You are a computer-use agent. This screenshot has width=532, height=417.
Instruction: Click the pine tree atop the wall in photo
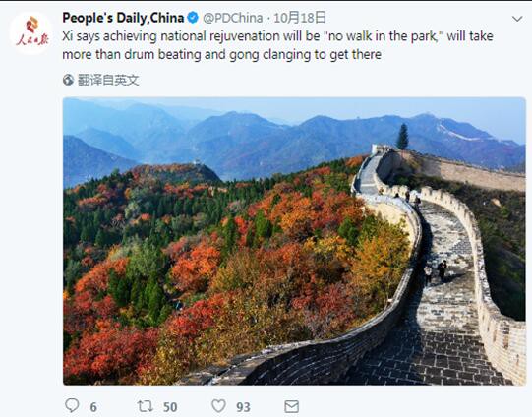pos(403,137)
